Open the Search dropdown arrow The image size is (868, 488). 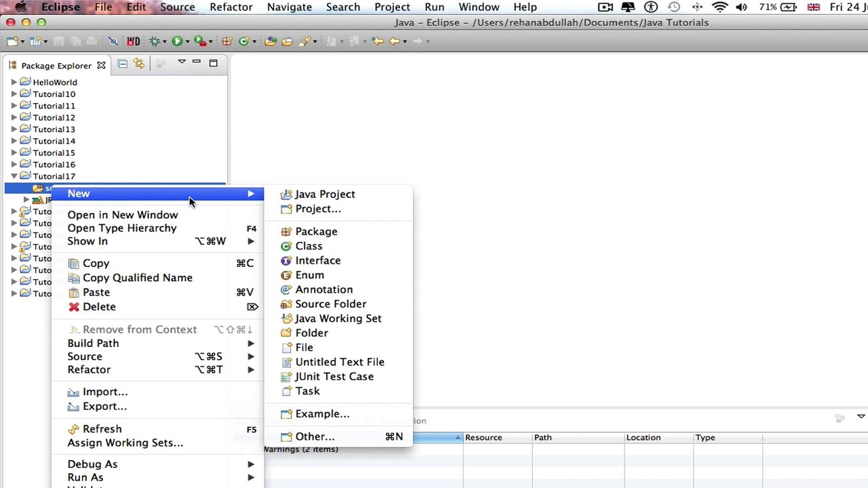315,41
